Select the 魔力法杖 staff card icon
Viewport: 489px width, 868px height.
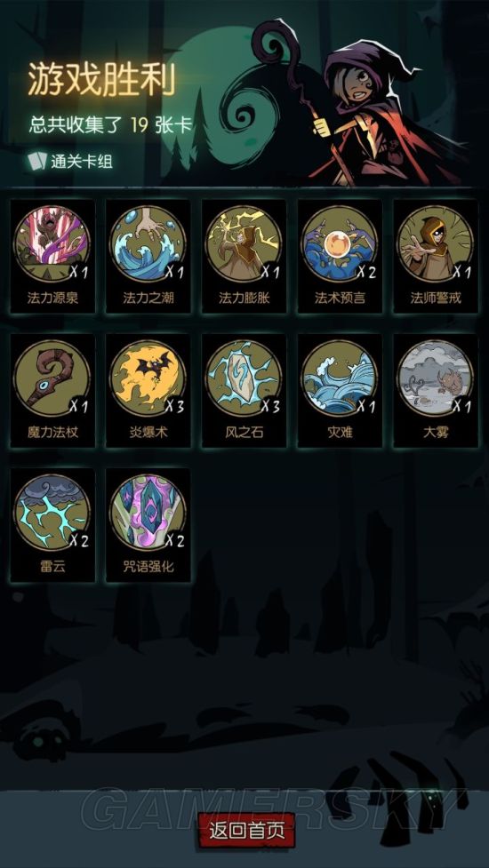(x=52, y=378)
